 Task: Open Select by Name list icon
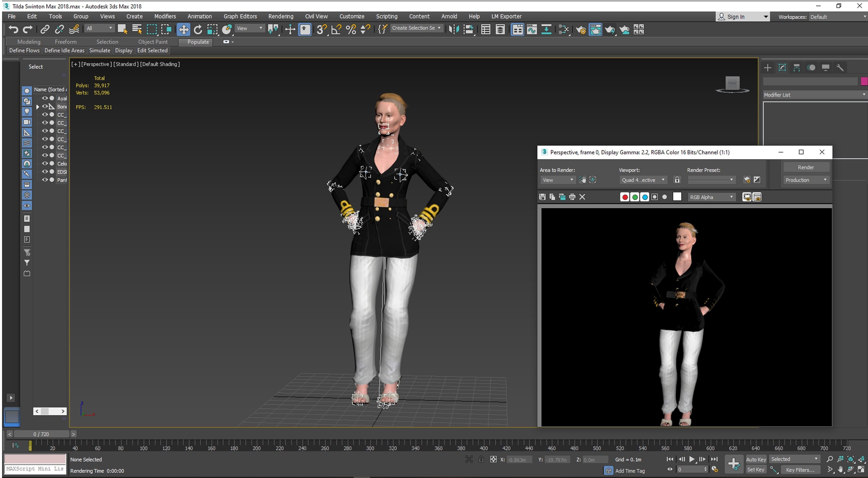[137, 29]
